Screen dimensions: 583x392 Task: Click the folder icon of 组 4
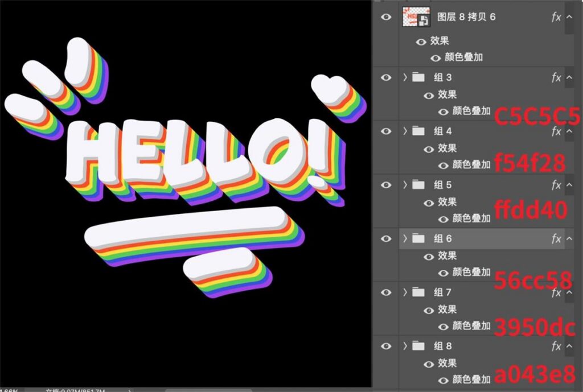(418, 131)
